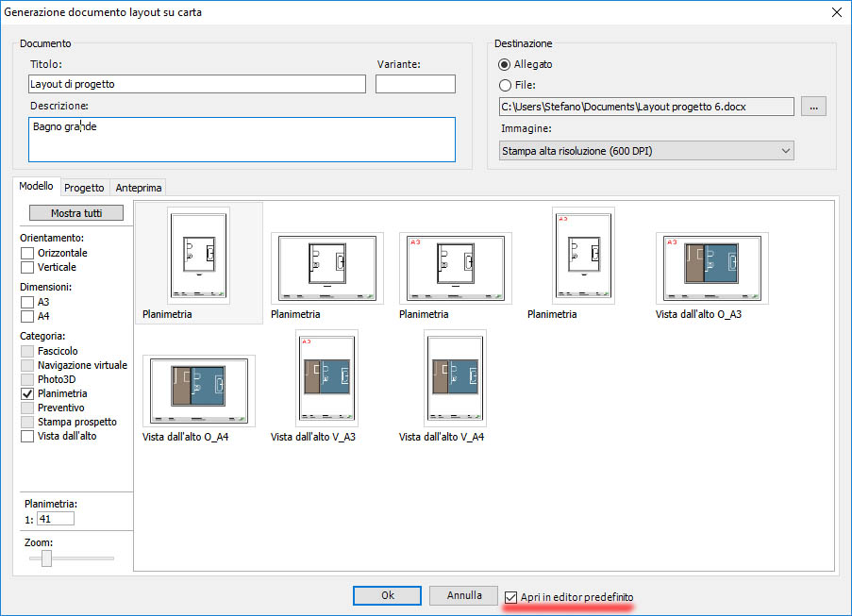Image resolution: width=852 pixels, height=616 pixels.
Task: Click the file path input field
Action: tap(646, 107)
